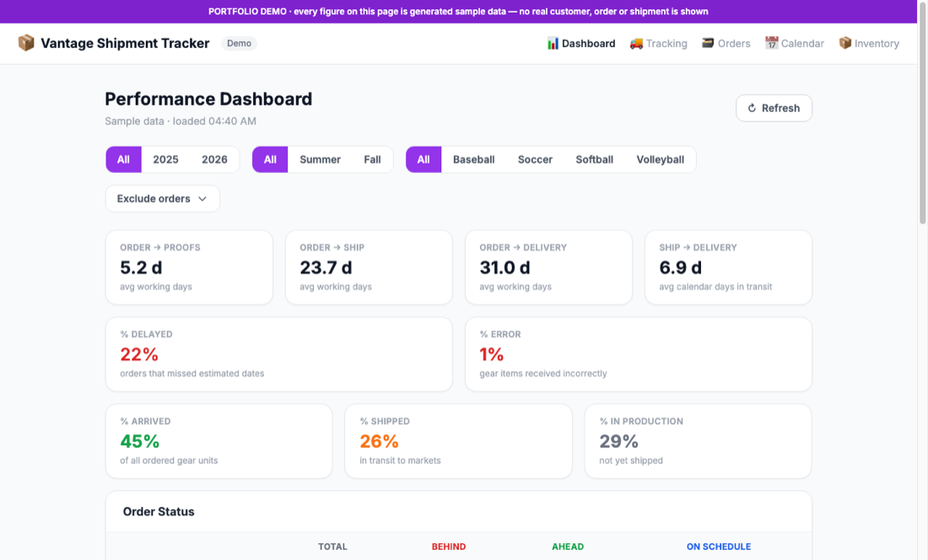Viewport: 928px width, 560px height.
Task: Click the Order Status heading
Action: pyautogui.click(x=159, y=512)
